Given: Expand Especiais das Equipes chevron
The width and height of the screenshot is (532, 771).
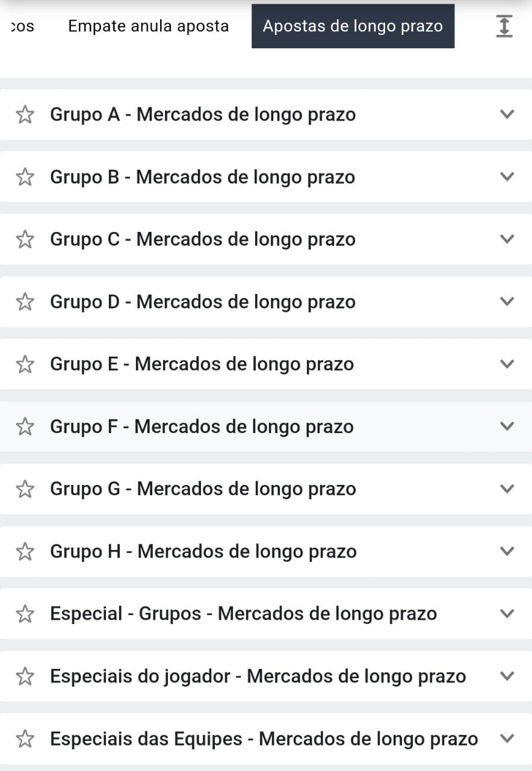Looking at the screenshot, I should pyautogui.click(x=507, y=738).
